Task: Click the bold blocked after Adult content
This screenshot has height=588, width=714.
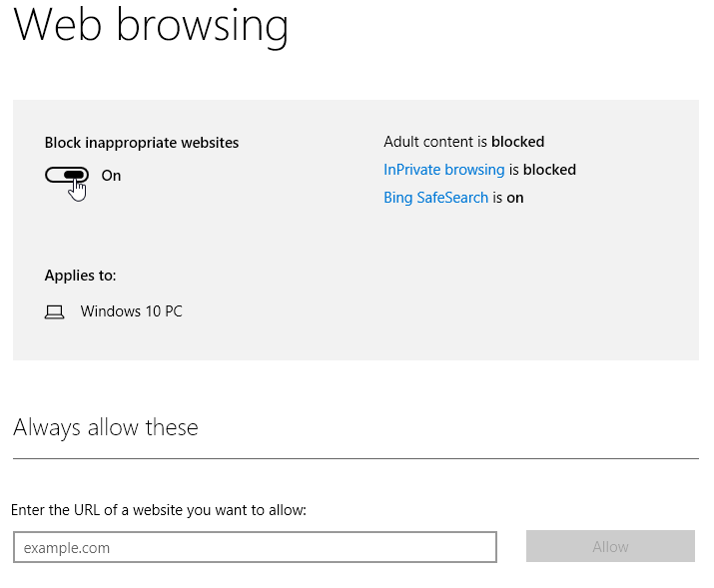Action: point(517,142)
